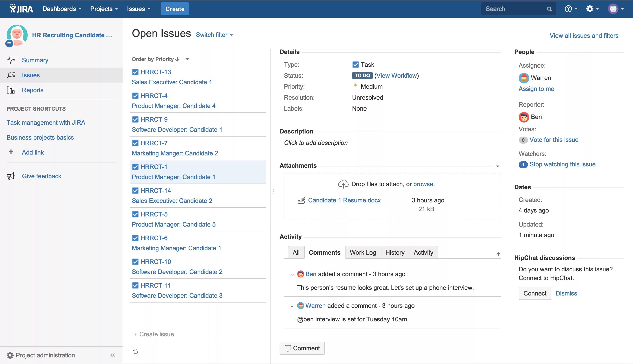Toggle the checkbox on issue HRRCT-5

point(135,214)
